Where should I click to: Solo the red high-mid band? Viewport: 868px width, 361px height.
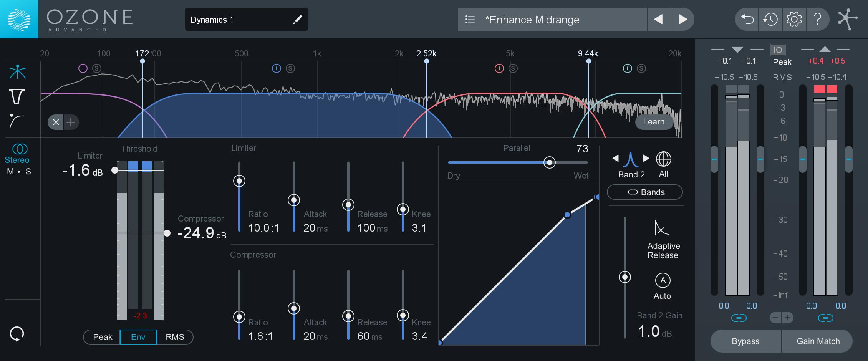point(513,68)
